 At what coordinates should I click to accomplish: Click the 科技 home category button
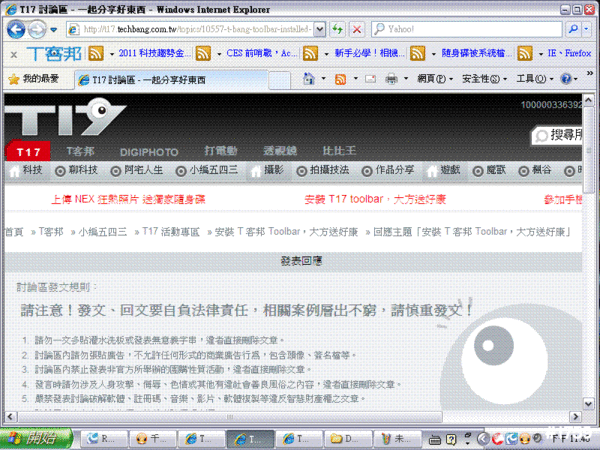pos(27,170)
